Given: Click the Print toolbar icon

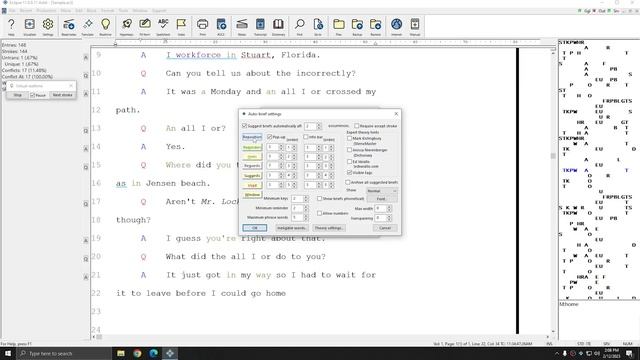Looking at the screenshot, I should (x=202, y=27).
